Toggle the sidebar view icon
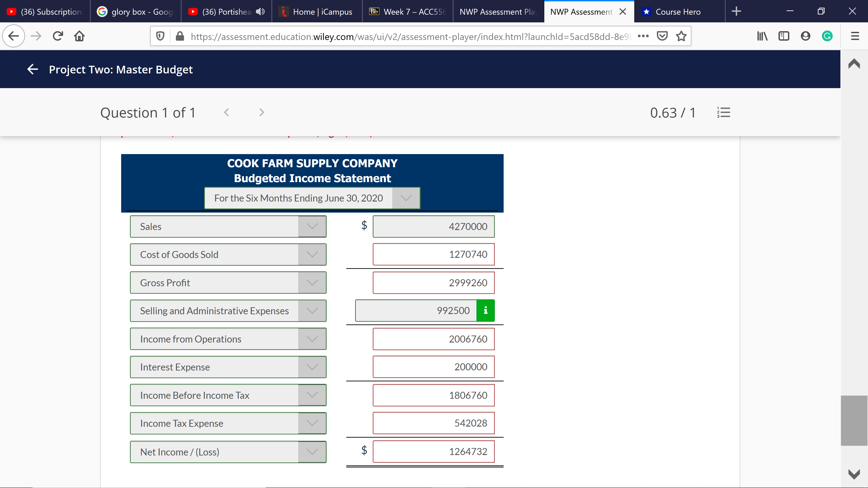 click(x=784, y=36)
